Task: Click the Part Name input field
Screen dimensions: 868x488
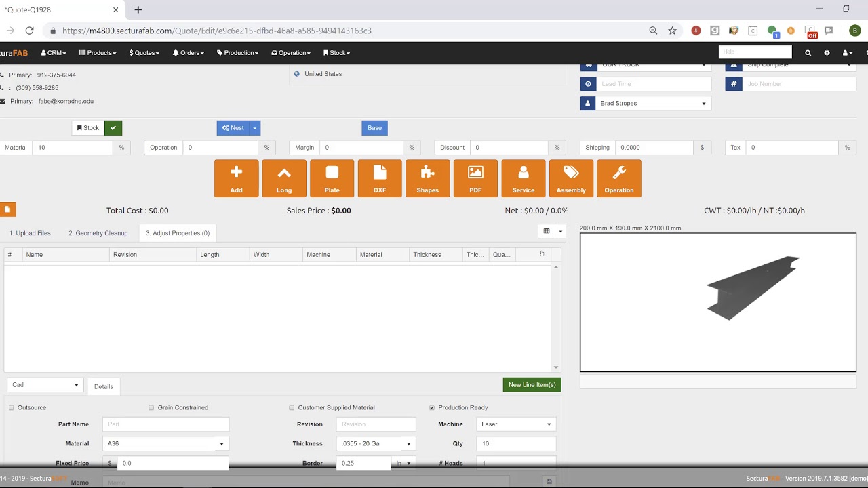Action: tap(165, 424)
